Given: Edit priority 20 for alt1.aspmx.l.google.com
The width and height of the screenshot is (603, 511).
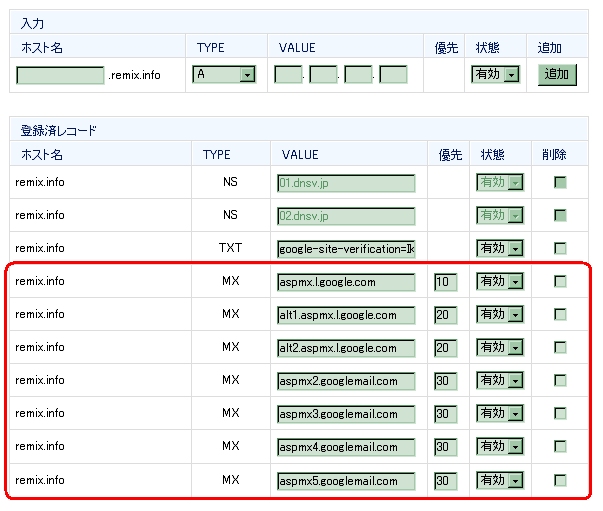Looking at the screenshot, I should click(446, 315).
